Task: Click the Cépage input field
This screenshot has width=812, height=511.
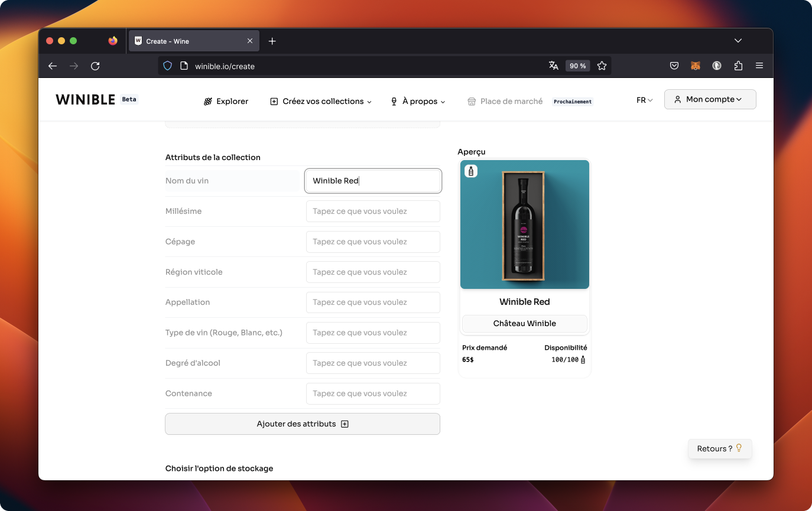Action: coord(373,242)
